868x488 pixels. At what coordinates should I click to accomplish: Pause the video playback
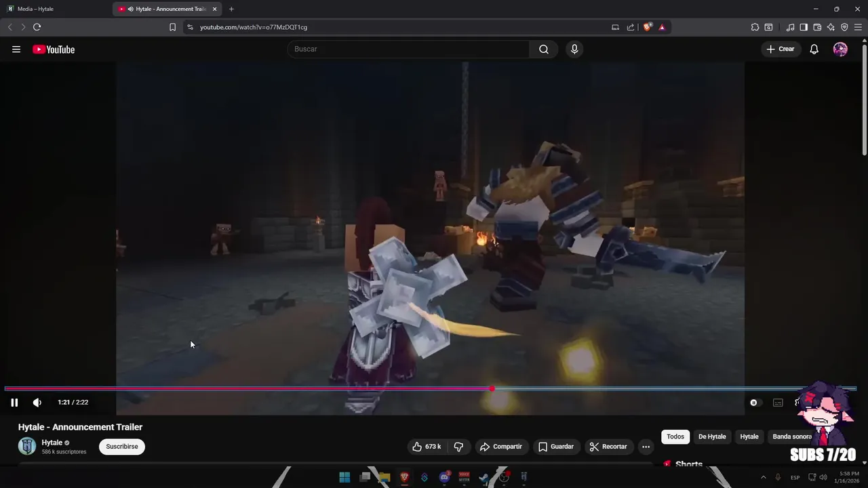(x=14, y=403)
